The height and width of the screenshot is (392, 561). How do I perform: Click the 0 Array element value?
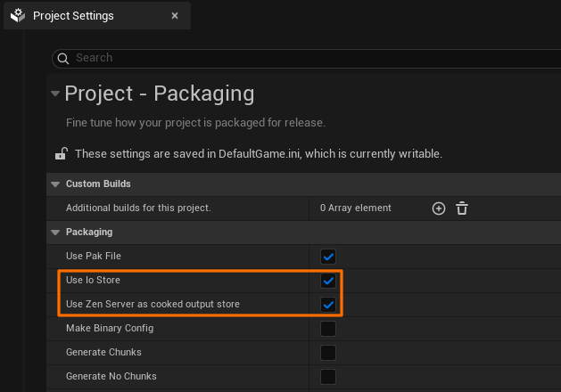(356, 208)
